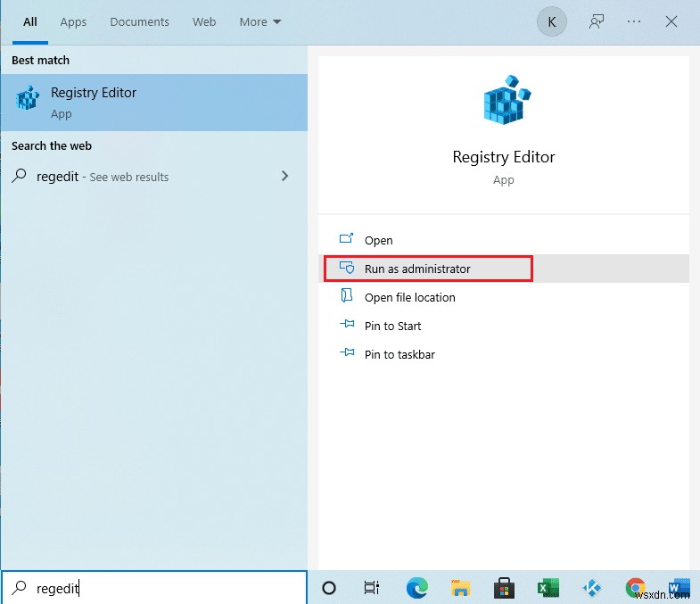Click the search box magnifier icon
This screenshot has width=700, height=604.
pos(20,587)
